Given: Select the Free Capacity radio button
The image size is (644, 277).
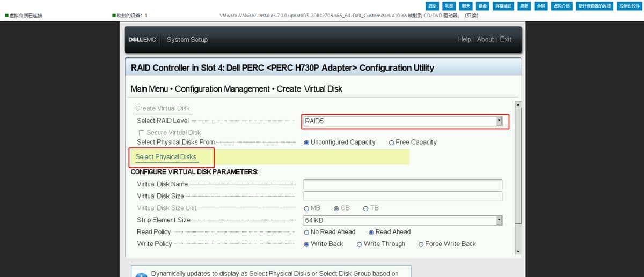Looking at the screenshot, I should (x=392, y=143).
